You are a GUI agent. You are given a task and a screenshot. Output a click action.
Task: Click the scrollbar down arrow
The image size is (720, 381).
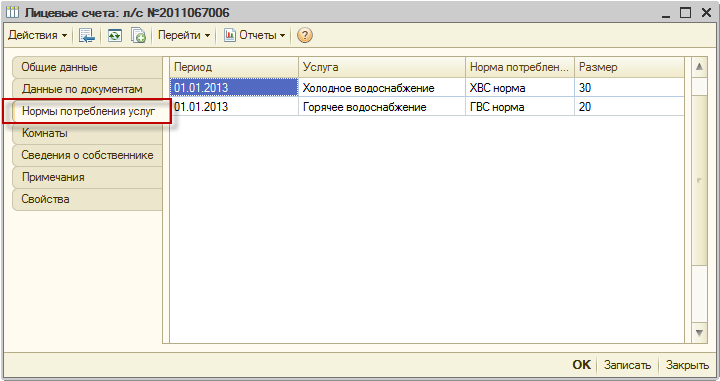pyautogui.click(x=699, y=333)
